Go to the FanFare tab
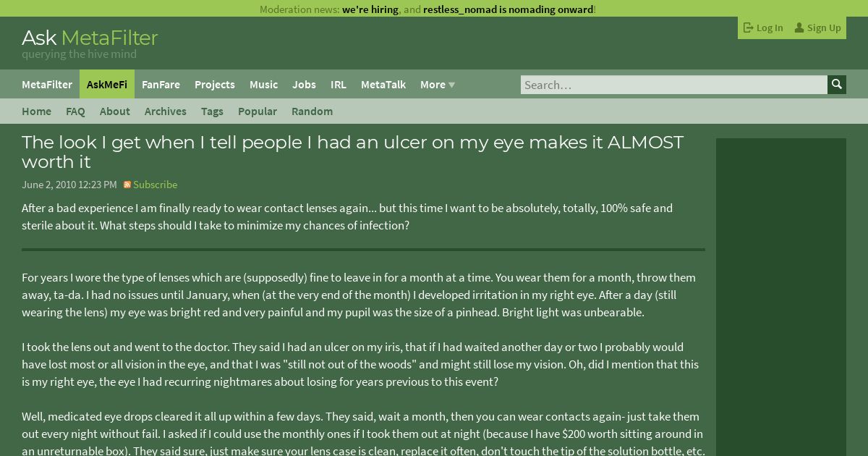 (161, 84)
